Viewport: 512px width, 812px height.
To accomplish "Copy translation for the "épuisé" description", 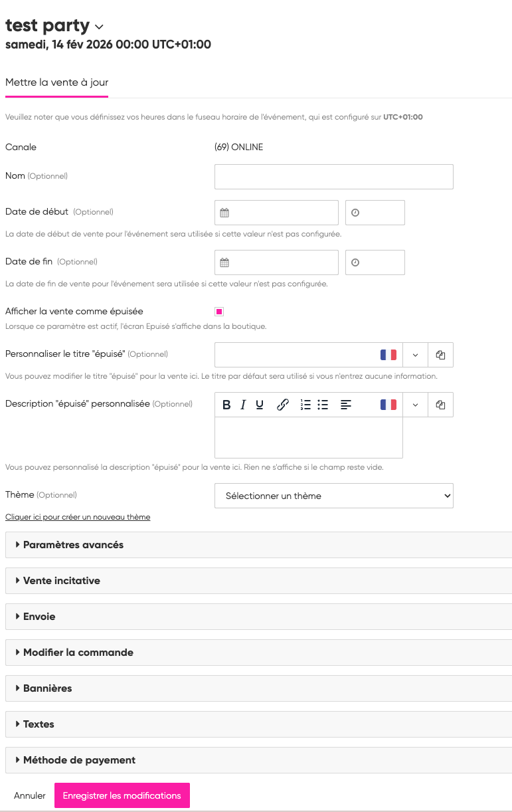I will [x=440, y=405].
